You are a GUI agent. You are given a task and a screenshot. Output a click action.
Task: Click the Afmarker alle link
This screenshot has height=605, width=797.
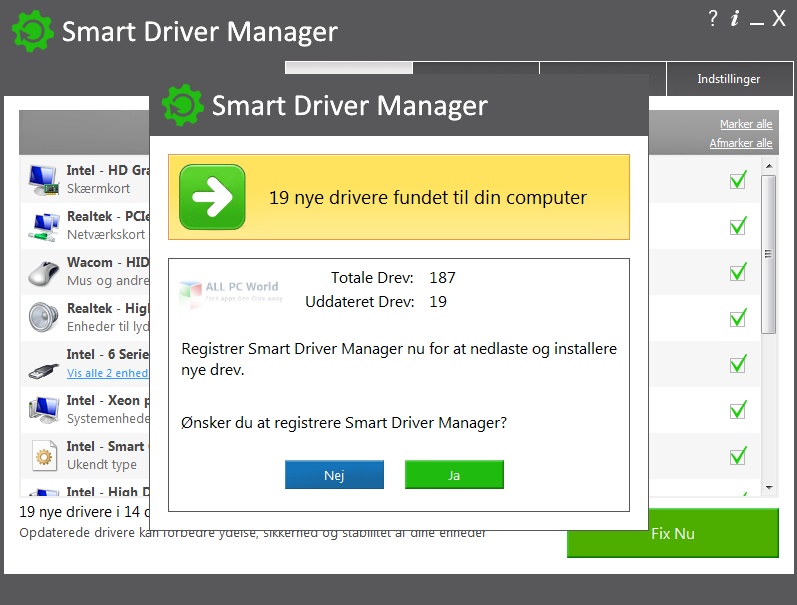coord(741,143)
